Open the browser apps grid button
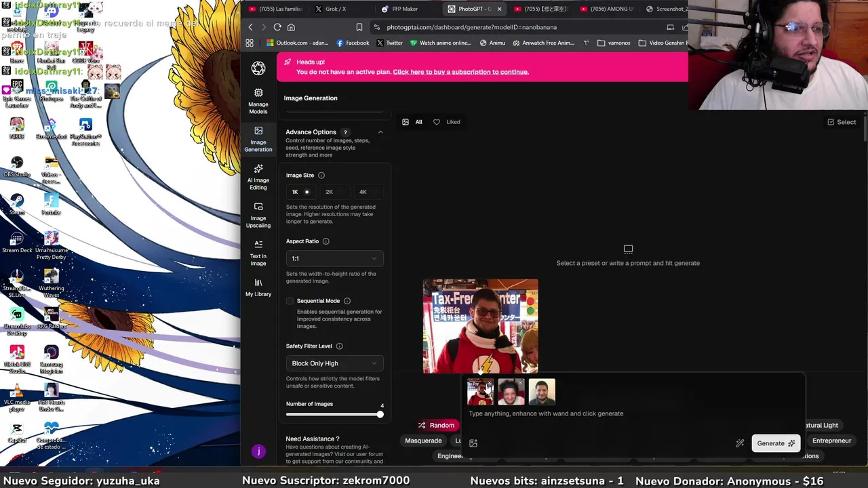The image size is (868, 488). tap(250, 43)
